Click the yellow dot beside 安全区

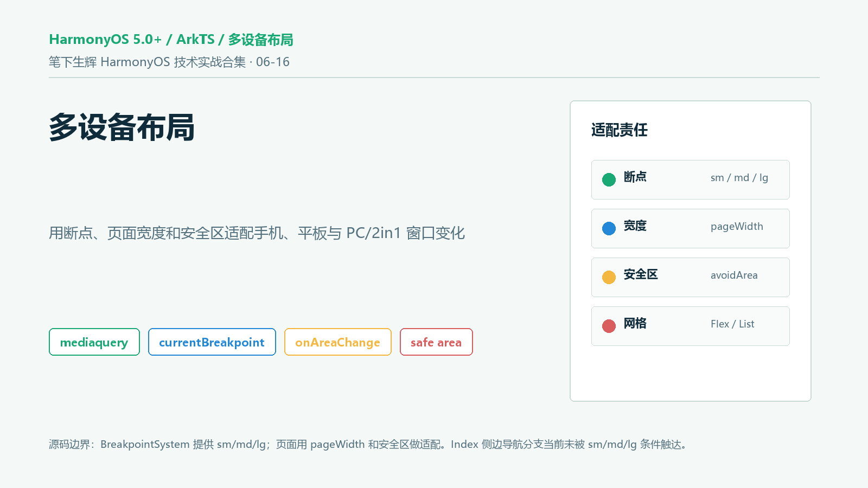click(609, 277)
